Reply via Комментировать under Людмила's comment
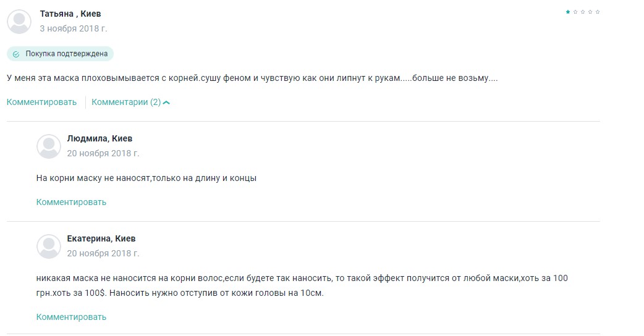The width and height of the screenshot is (644, 336). [x=71, y=202]
